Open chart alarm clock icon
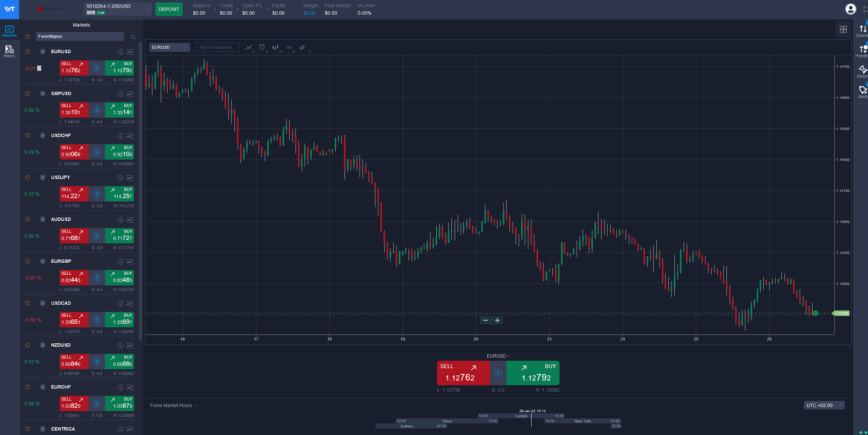The width and height of the screenshot is (868, 435). 263,48
